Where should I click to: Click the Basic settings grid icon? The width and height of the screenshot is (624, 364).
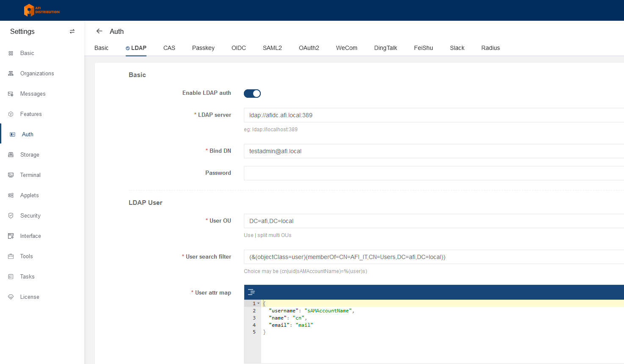coord(11,53)
